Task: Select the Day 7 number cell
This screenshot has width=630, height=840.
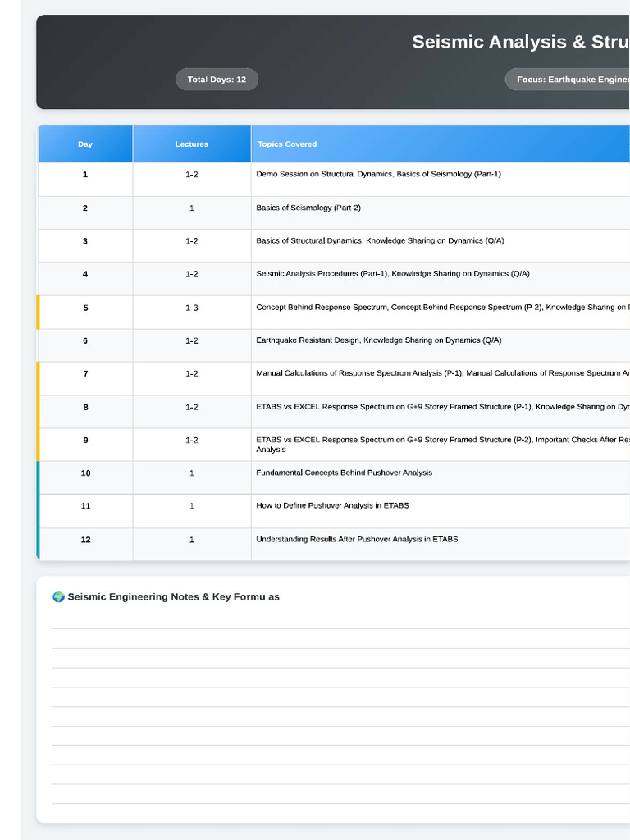Action: 85,379
